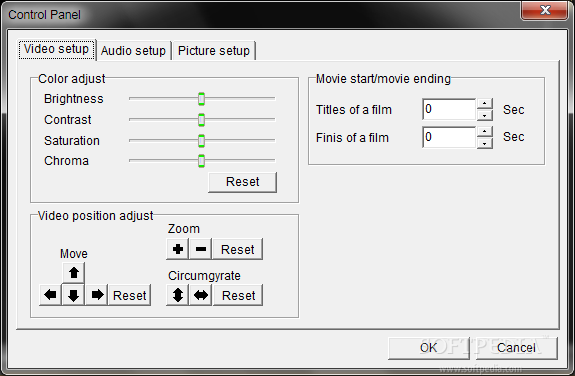575x376 pixels.
Task: Open the Picture setup tab
Action: pos(214,51)
